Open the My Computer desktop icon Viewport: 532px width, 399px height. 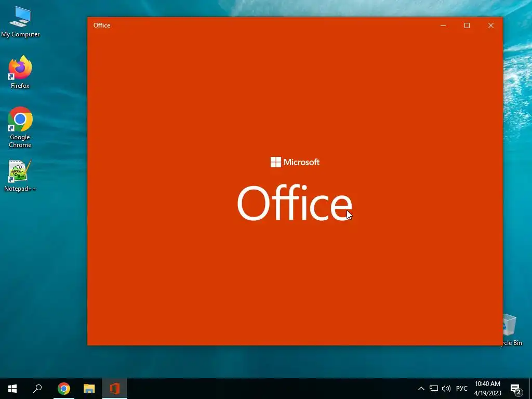pos(20,22)
